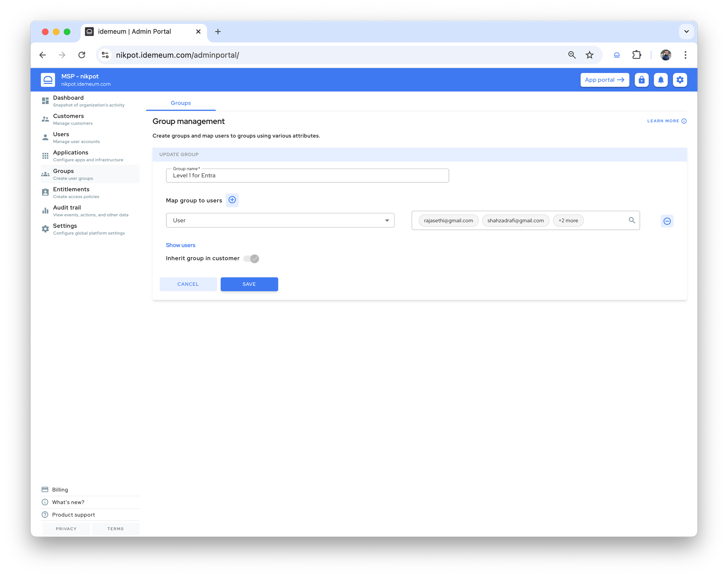Click the CANCEL button
The height and width of the screenshot is (577, 728).
188,284
